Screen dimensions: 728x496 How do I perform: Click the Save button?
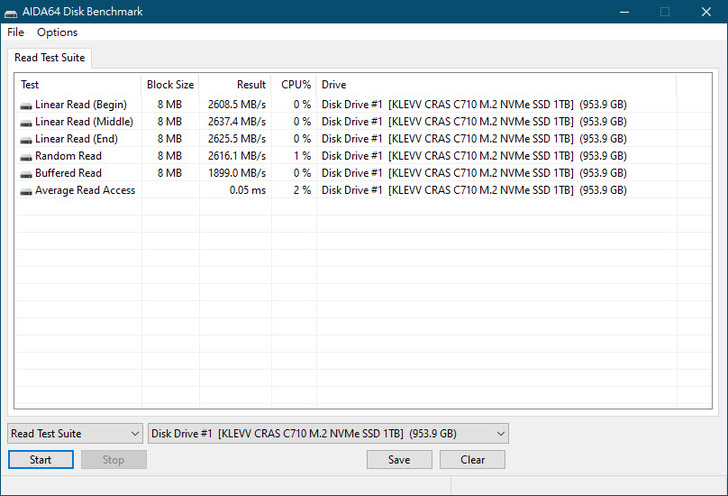[x=399, y=460]
